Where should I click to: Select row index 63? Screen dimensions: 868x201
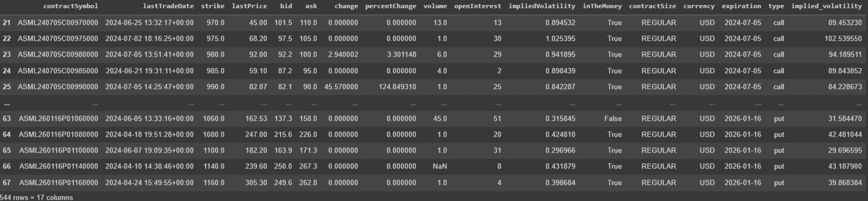tap(7, 119)
